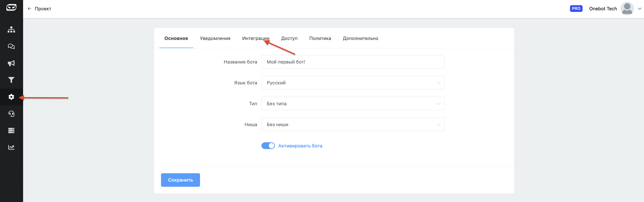The image size is (644, 202).
Task: Open the user account avatar menu
Action: (x=627, y=9)
